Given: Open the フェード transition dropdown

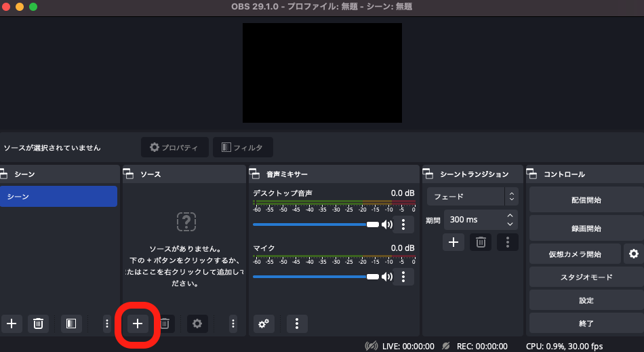Looking at the screenshot, I should [472, 196].
